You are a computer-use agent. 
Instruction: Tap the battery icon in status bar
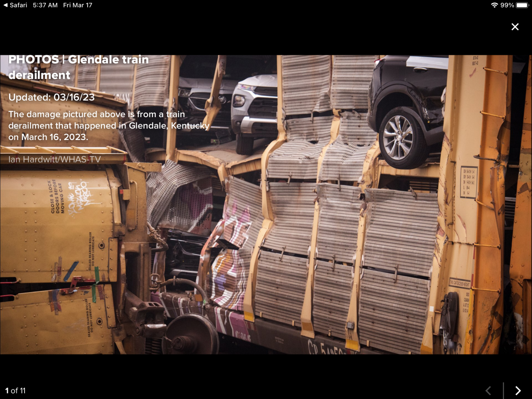point(522,5)
